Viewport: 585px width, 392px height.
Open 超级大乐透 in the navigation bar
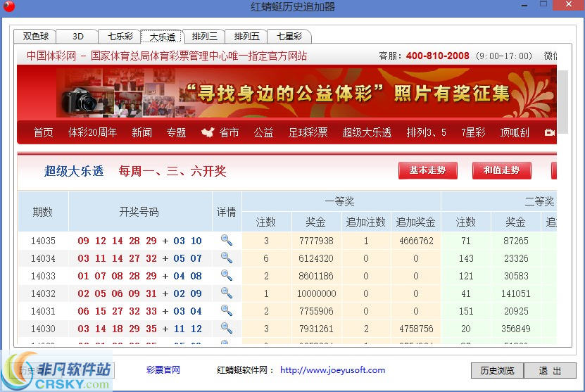pos(367,132)
